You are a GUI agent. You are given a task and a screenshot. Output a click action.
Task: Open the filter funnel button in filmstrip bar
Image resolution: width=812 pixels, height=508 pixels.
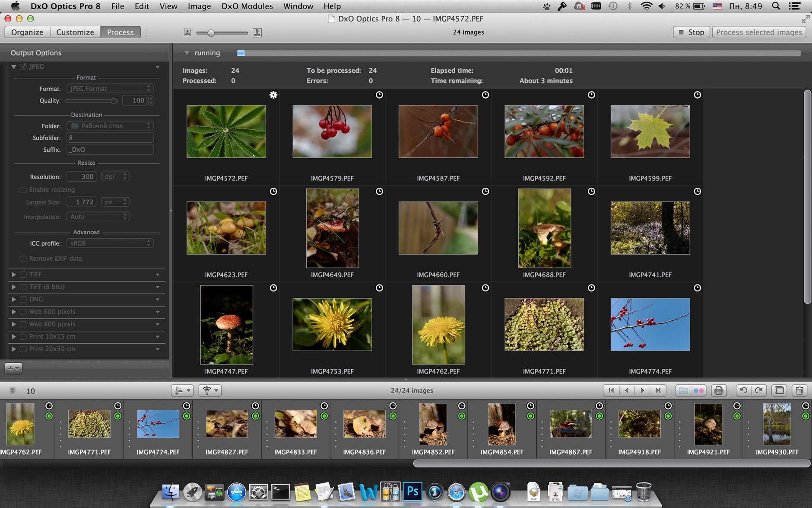(x=210, y=390)
